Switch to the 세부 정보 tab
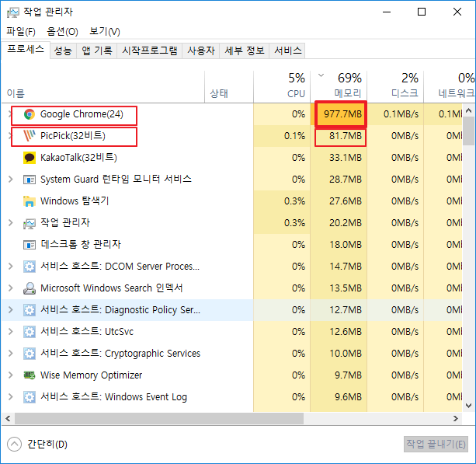This screenshot has width=476, height=464. [245, 51]
